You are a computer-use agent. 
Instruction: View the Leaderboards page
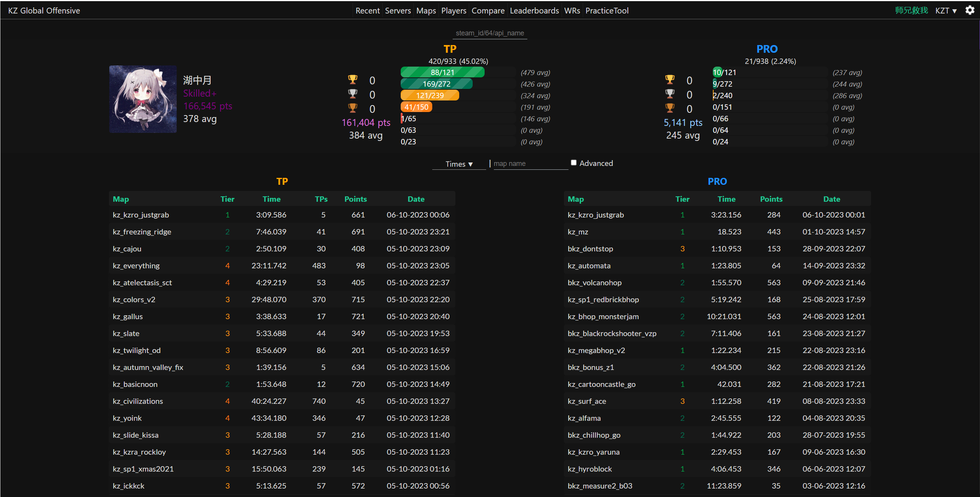click(x=534, y=11)
